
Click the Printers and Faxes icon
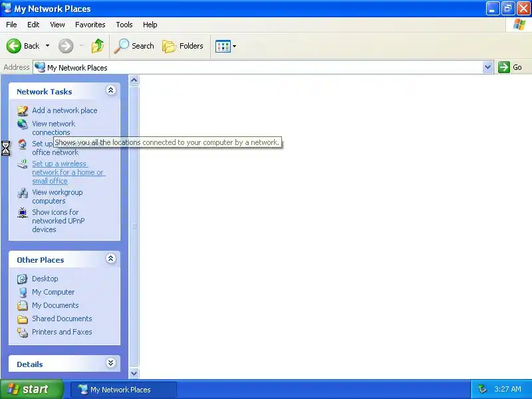tap(23, 332)
